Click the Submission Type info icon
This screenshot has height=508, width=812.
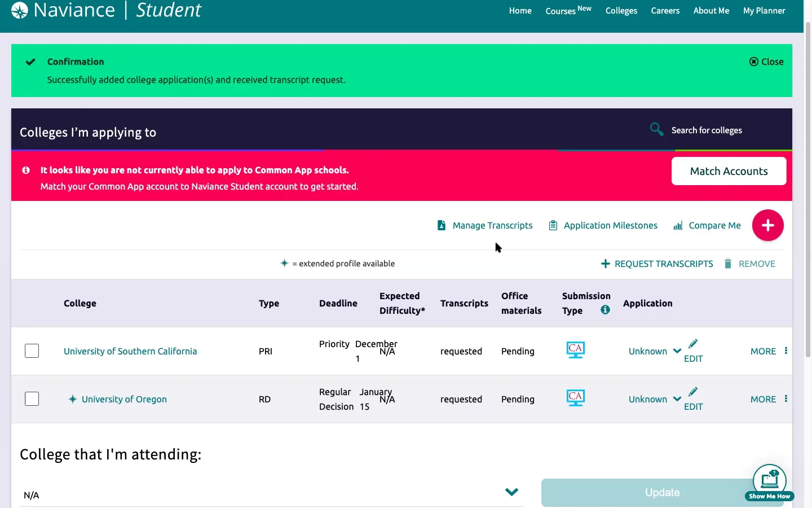pyautogui.click(x=605, y=309)
